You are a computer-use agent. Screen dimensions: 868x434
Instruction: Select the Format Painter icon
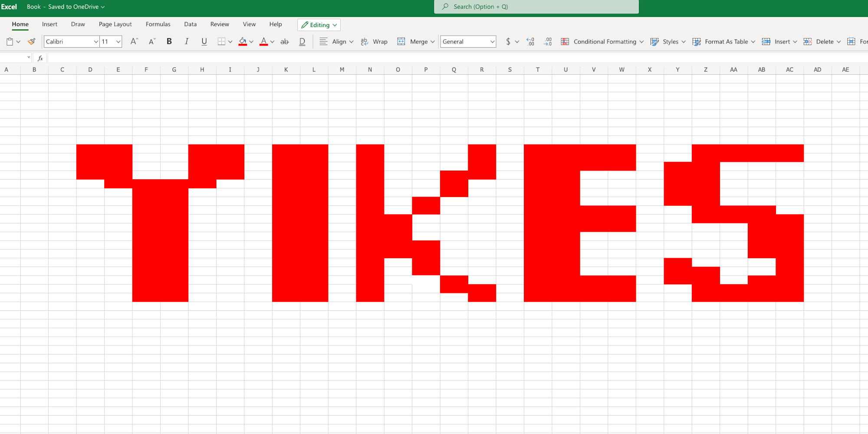point(31,41)
